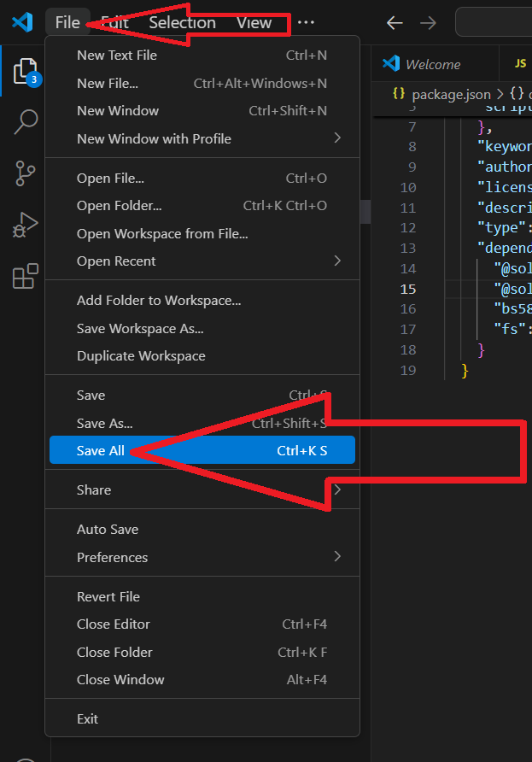Choose Revert File
Screen dimensions: 532x762
pos(202,597)
